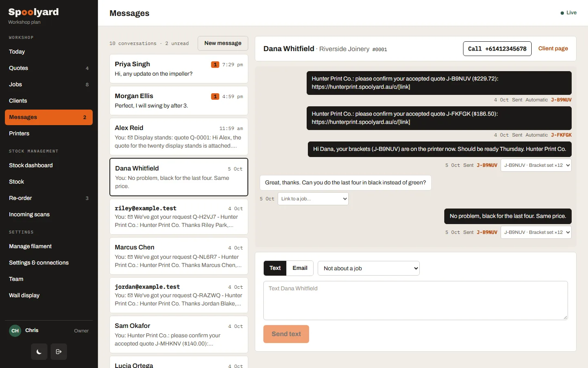Open Manage filament settings
This screenshot has width=588, height=368.
point(49,246)
